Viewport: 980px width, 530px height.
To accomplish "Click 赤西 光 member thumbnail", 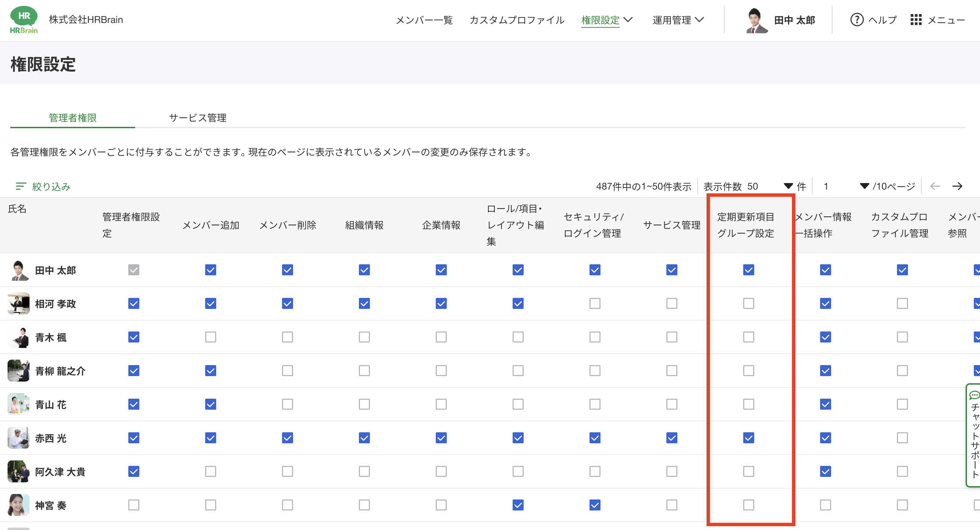I will (18, 438).
